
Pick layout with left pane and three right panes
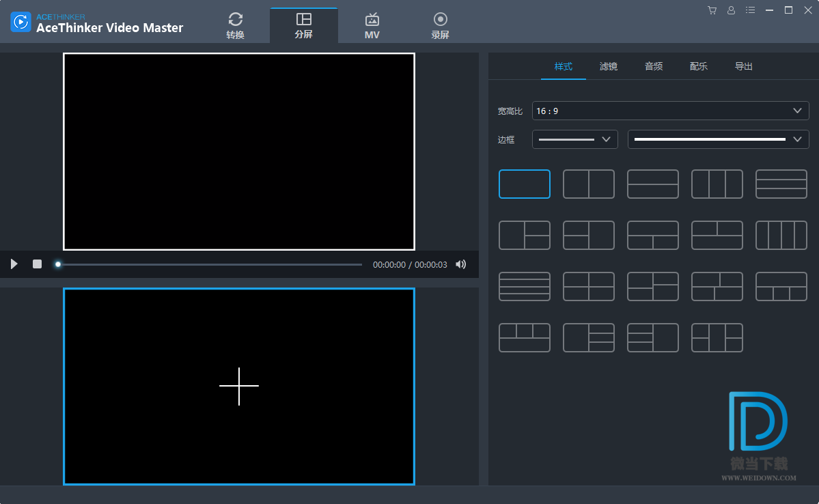[589, 337]
